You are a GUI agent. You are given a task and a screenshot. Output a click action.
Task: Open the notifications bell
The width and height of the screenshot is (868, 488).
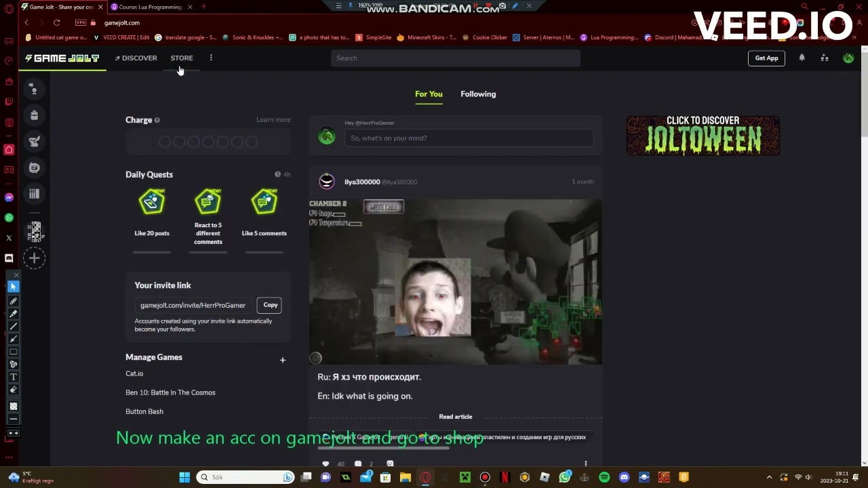(802, 58)
